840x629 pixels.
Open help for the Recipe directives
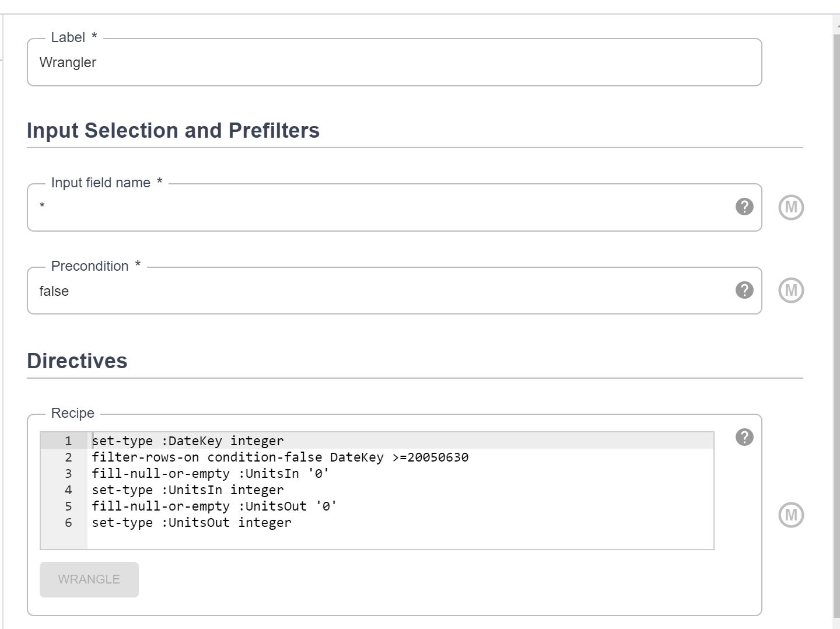pyautogui.click(x=744, y=436)
